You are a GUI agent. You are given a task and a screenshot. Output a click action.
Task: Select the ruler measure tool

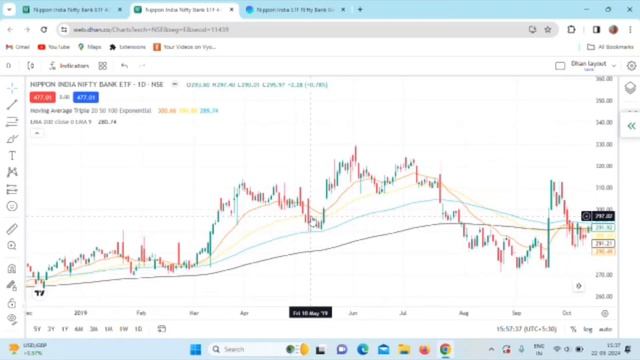[x=12, y=229]
